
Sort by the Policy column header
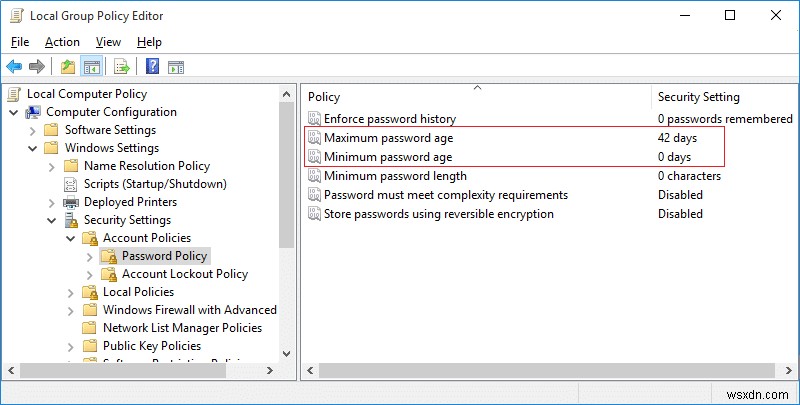(324, 97)
